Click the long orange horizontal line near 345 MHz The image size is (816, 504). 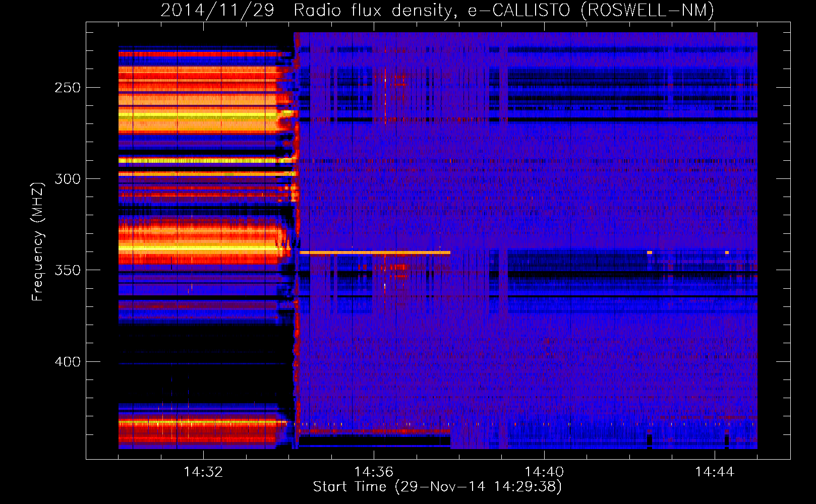375,253
